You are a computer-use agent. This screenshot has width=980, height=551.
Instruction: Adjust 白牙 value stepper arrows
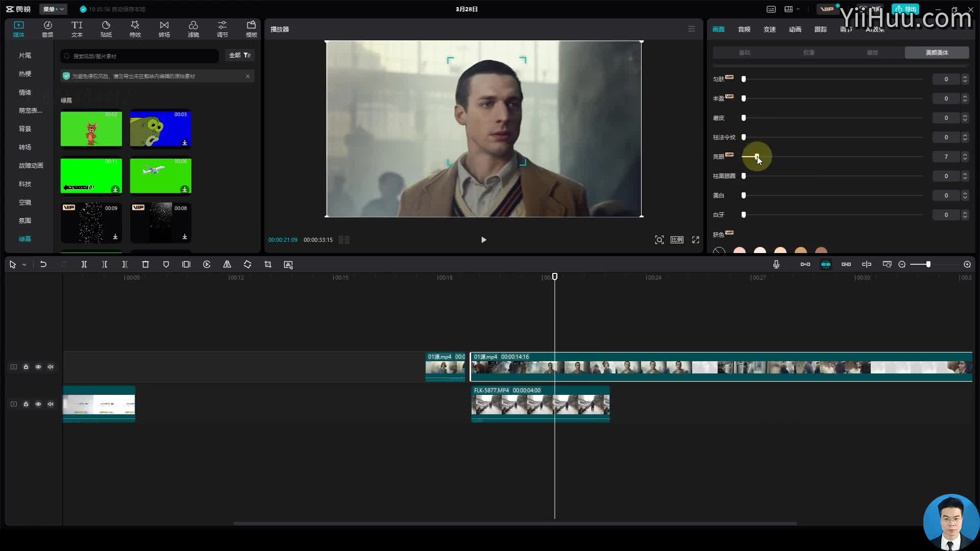[965, 215]
